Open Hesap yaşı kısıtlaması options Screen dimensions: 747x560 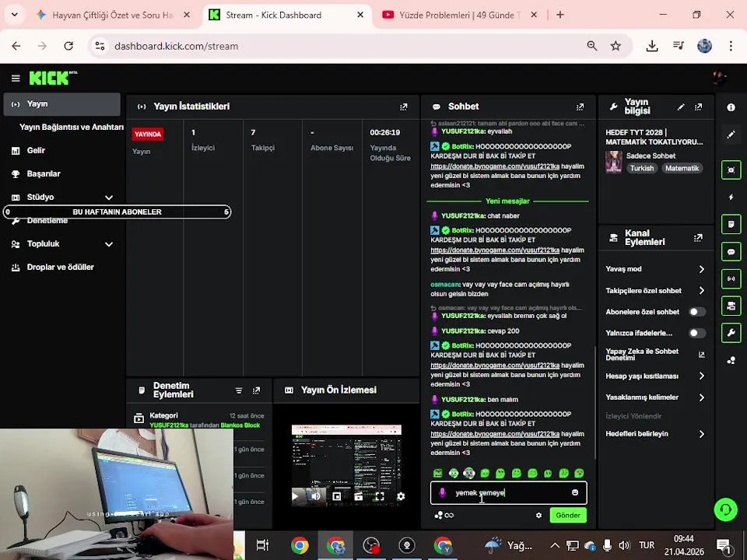(655, 376)
